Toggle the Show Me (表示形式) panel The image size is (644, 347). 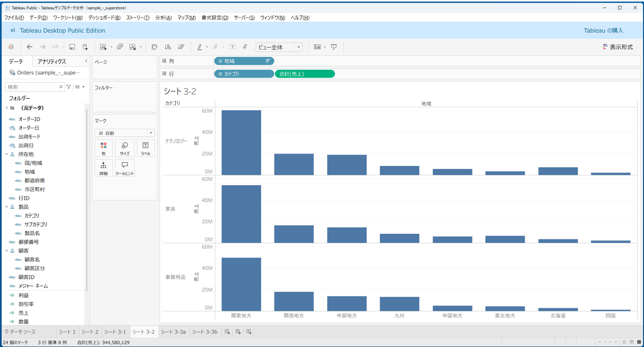point(618,47)
